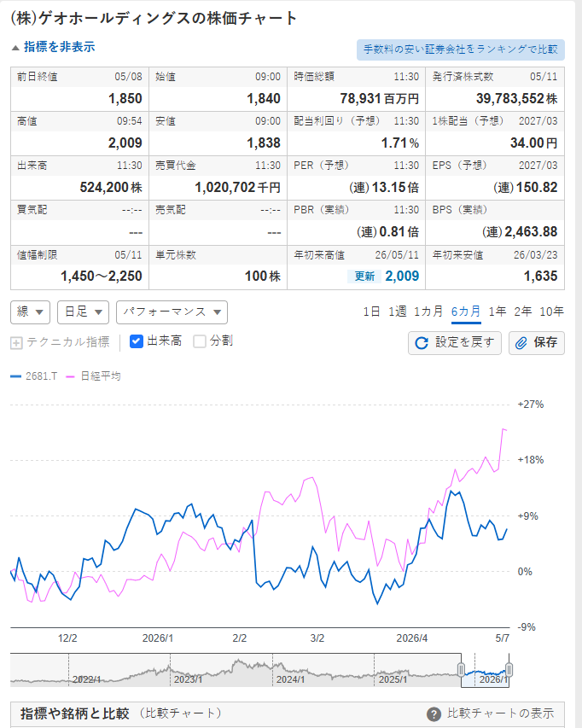The height and width of the screenshot is (728, 582).
Task: Click BPS value 2,463.88
Action: (x=520, y=231)
